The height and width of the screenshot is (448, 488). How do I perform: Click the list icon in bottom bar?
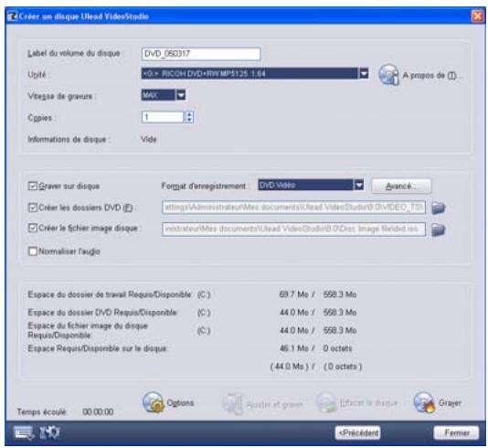pyautogui.click(x=24, y=432)
